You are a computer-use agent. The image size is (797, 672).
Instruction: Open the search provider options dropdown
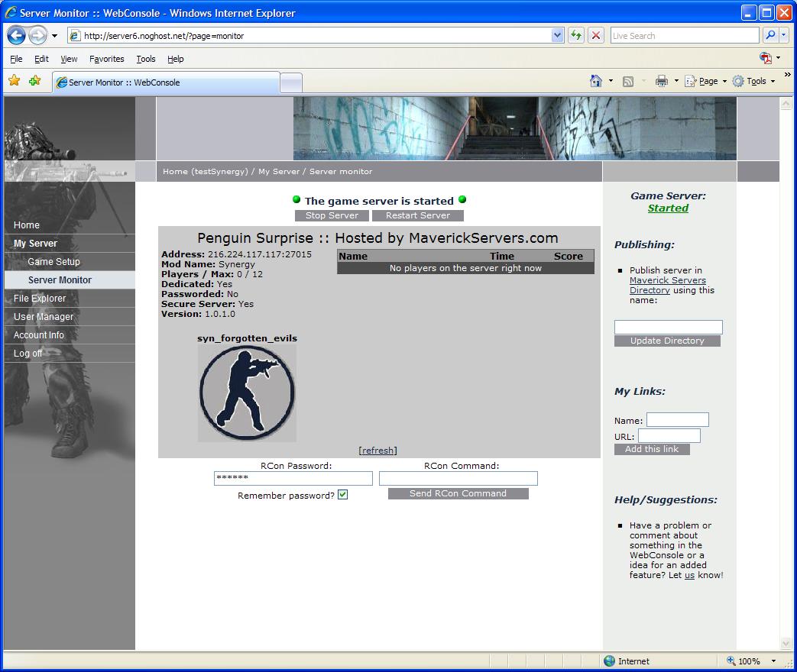[x=783, y=36]
